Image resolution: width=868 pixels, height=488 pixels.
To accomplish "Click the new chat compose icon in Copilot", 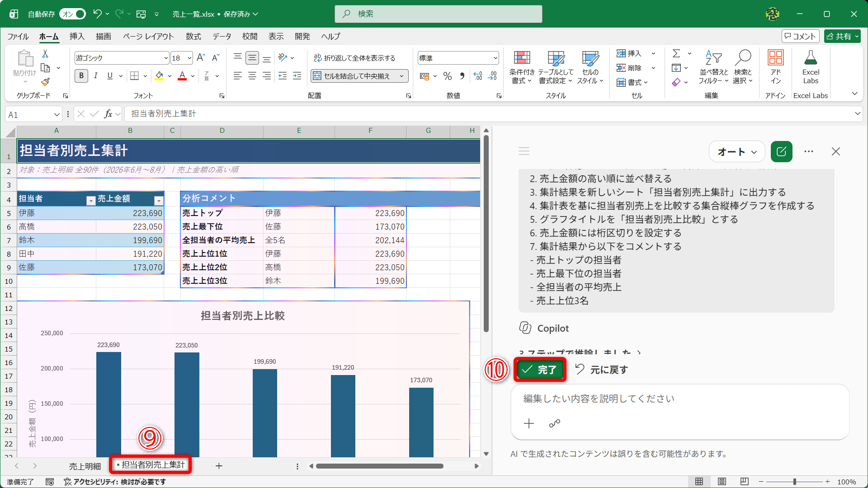I will 782,152.
